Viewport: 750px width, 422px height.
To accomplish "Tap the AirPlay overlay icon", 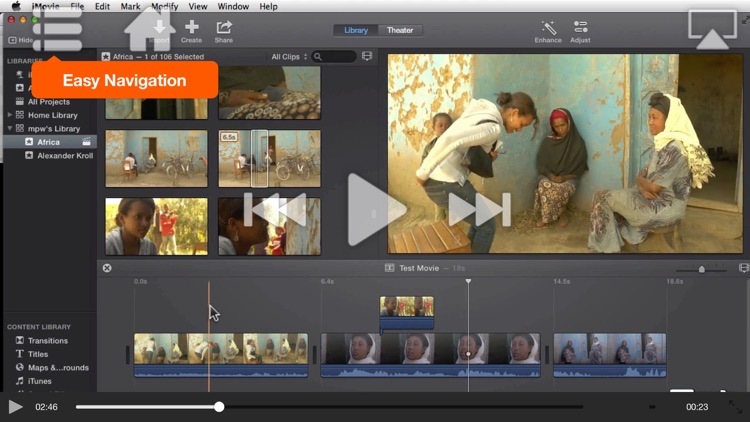I will (712, 30).
